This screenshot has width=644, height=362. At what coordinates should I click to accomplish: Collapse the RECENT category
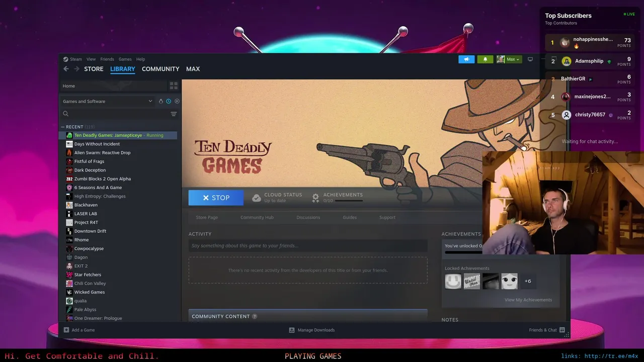(63, 127)
